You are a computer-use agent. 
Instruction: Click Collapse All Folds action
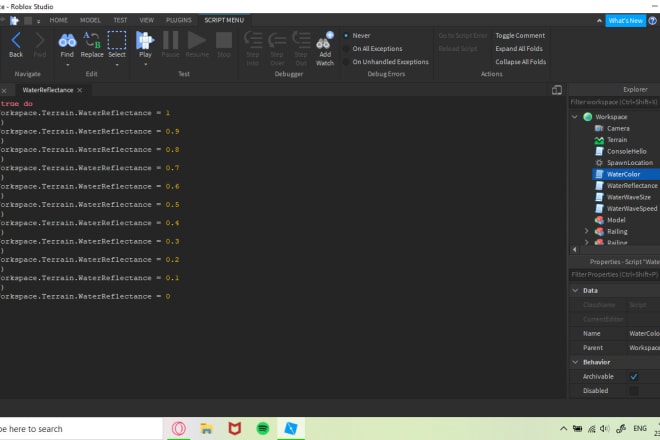point(520,61)
